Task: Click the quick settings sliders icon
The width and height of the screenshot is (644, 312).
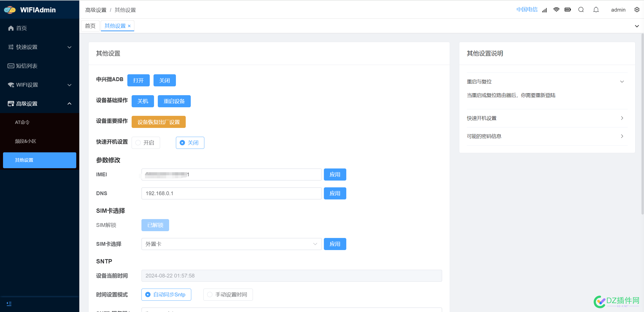Action: [11, 47]
